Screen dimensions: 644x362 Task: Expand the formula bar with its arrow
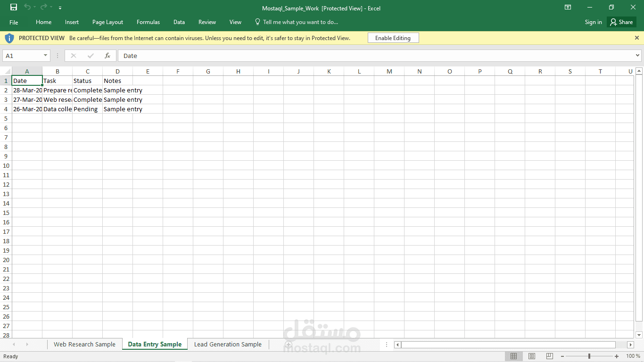(638, 56)
